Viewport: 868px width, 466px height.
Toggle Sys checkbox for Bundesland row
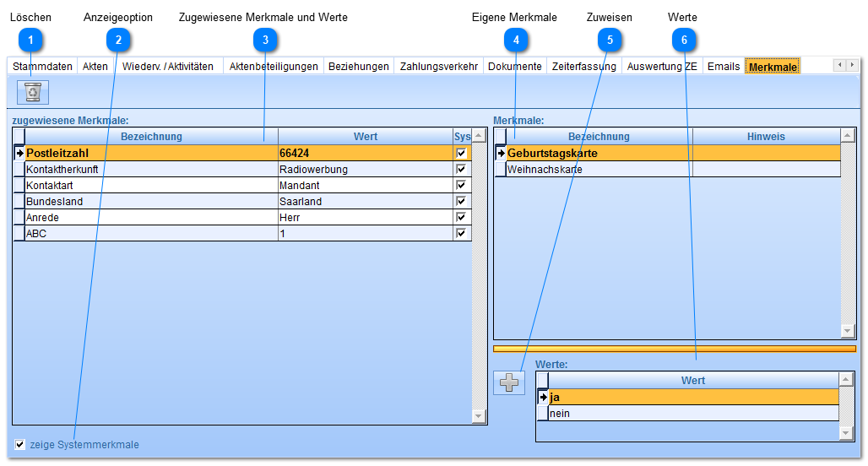pyautogui.click(x=461, y=202)
